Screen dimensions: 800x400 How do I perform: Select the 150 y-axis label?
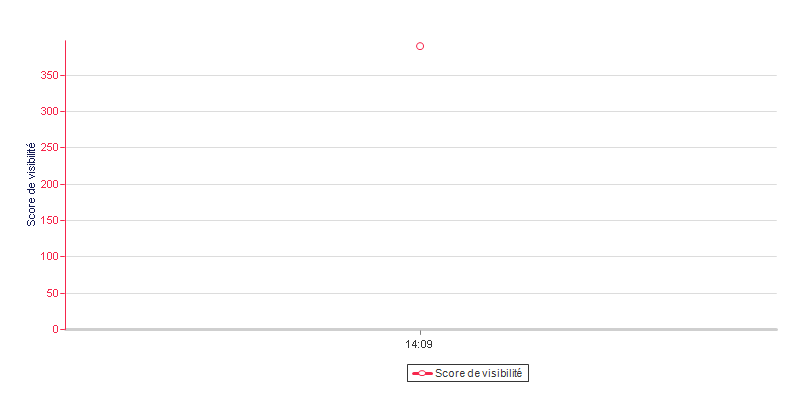tap(49, 220)
